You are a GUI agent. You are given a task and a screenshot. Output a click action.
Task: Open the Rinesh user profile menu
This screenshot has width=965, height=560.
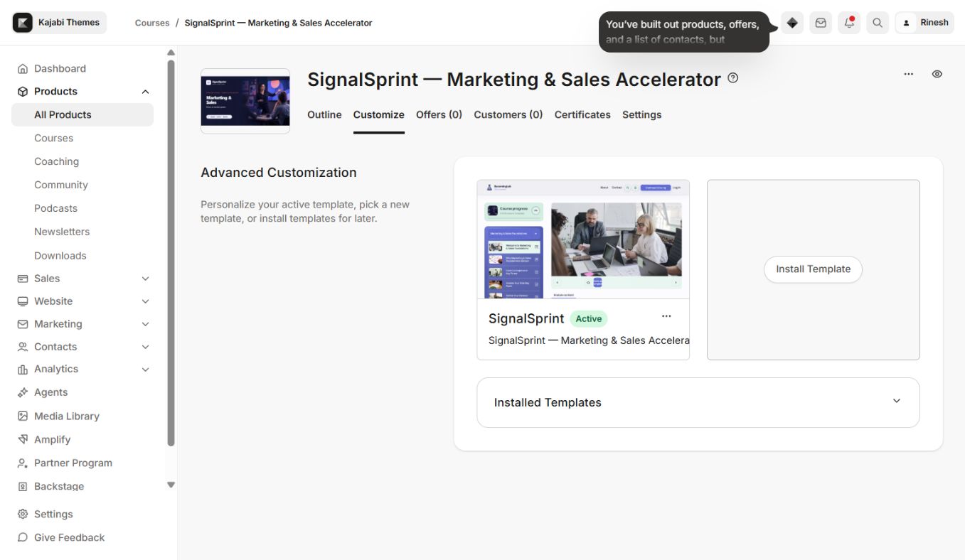coord(924,23)
